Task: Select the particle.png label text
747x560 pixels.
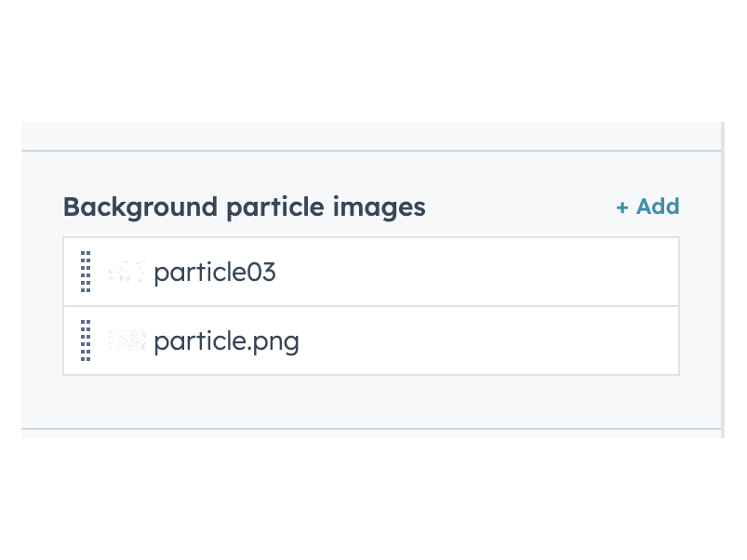Action: click(x=228, y=340)
